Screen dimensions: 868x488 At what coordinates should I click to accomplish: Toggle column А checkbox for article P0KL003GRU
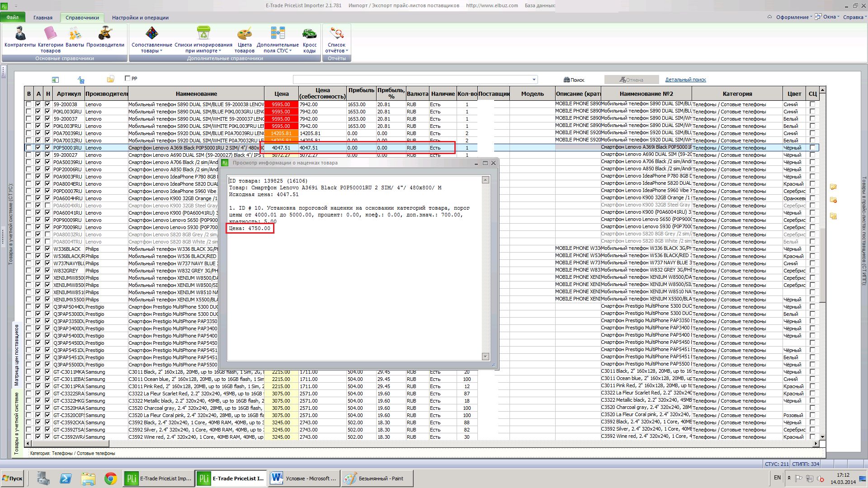[38, 112]
